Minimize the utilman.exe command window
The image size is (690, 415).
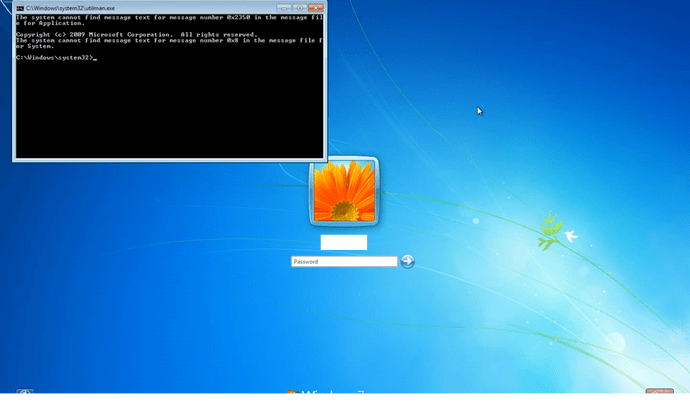[284, 8]
